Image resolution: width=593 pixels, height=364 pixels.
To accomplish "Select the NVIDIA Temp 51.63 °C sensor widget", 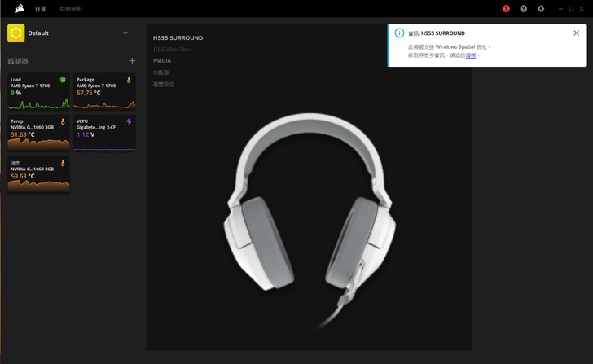I will (x=38, y=134).
